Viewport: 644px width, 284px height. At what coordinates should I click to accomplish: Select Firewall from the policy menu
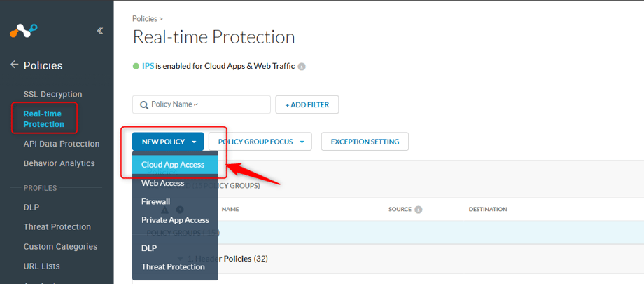click(155, 201)
